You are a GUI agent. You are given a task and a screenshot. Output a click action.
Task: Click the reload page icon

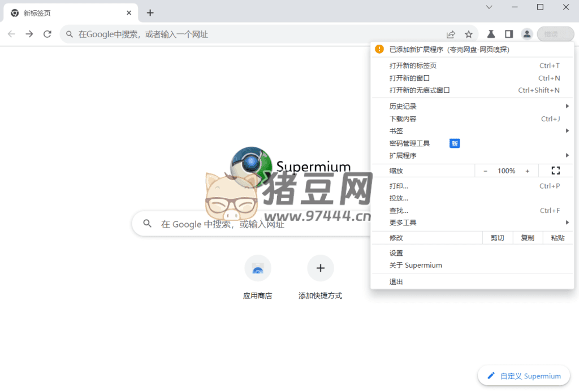coord(47,34)
